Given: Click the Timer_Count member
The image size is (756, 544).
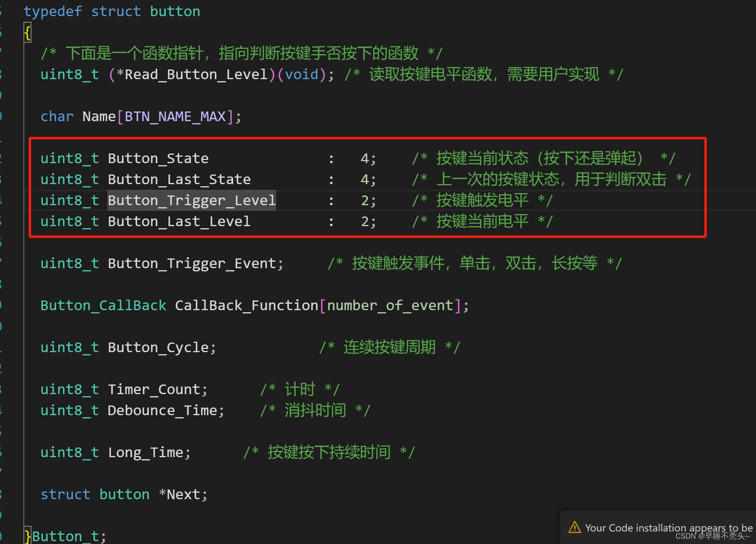Looking at the screenshot, I should (x=154, y=389).
